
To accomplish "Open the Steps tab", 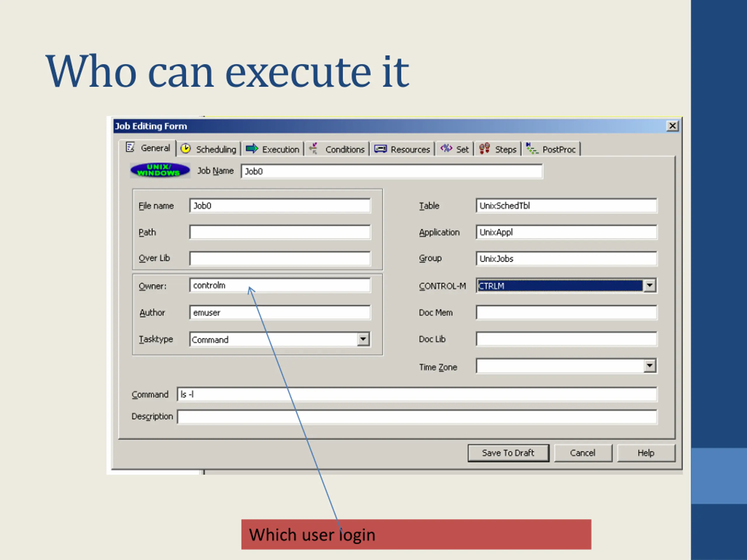I will [498, 149].
